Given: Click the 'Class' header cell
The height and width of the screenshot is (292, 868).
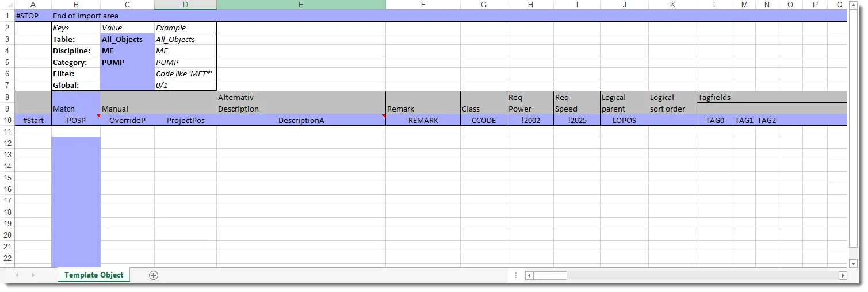Looking at the screenshot, I should pyautogui.click(x=484, y=109).
